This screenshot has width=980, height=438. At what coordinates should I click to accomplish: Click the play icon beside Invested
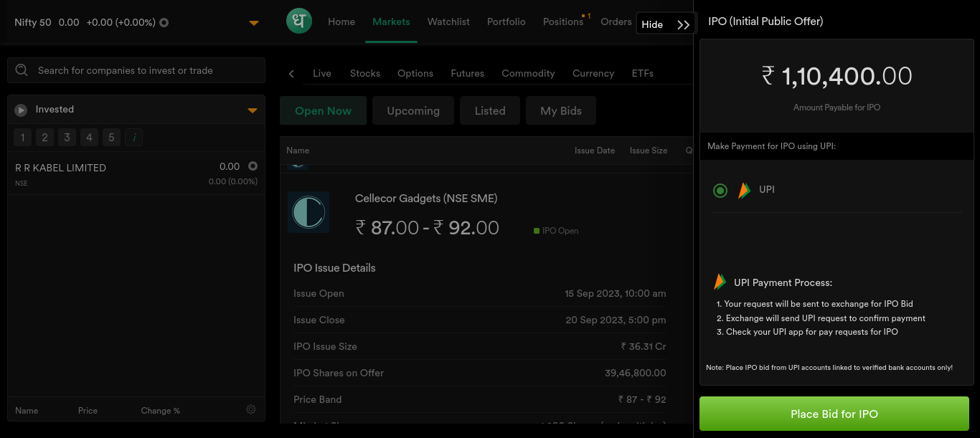click(22, 110)
